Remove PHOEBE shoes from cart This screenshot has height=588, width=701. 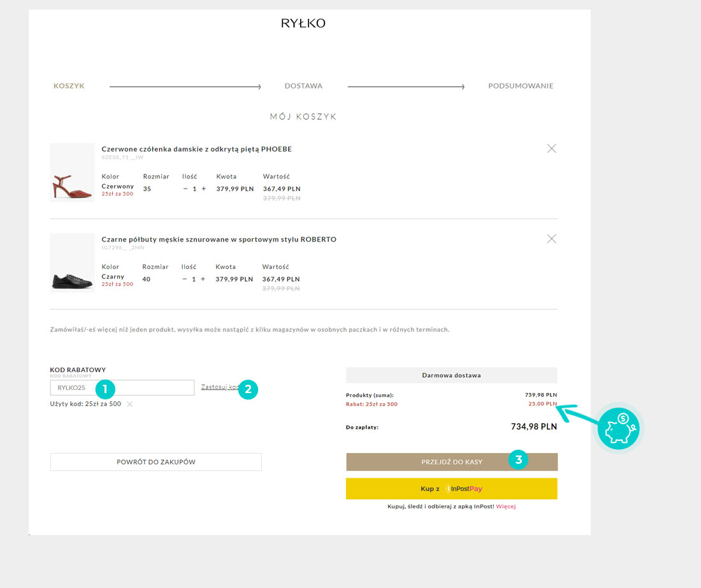click(x=552, y=148)
